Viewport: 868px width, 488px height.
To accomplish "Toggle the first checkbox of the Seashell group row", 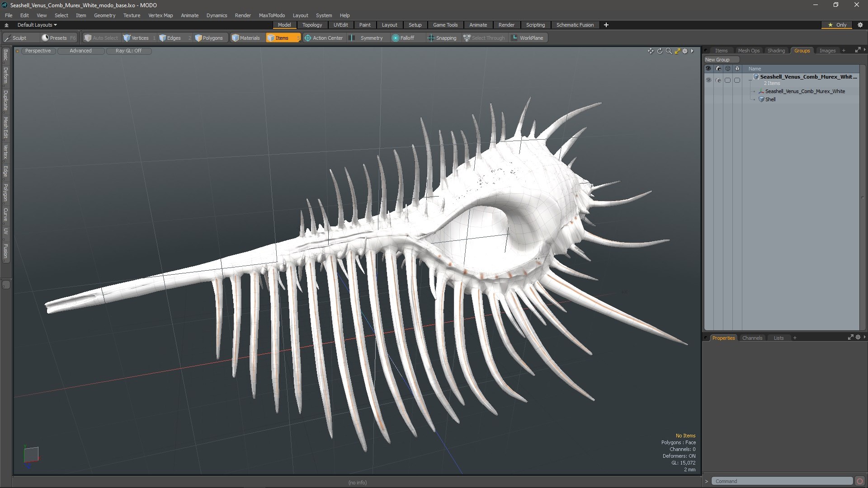I will pyautogui.click(x=728, y=80).
